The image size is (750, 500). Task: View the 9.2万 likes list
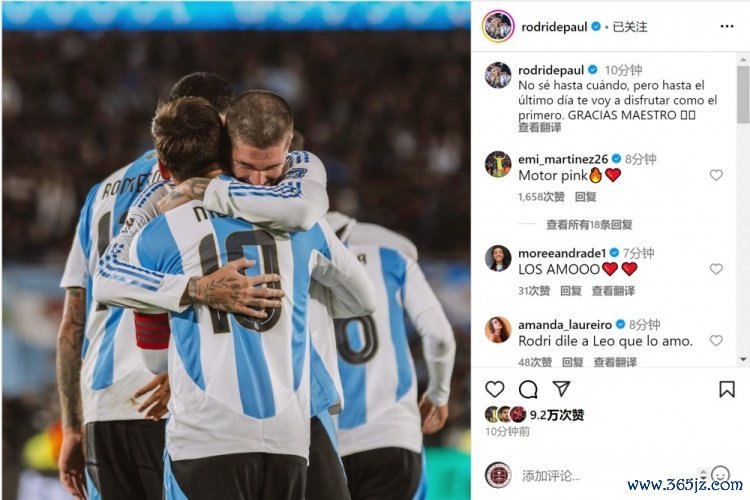coord(557,414)
